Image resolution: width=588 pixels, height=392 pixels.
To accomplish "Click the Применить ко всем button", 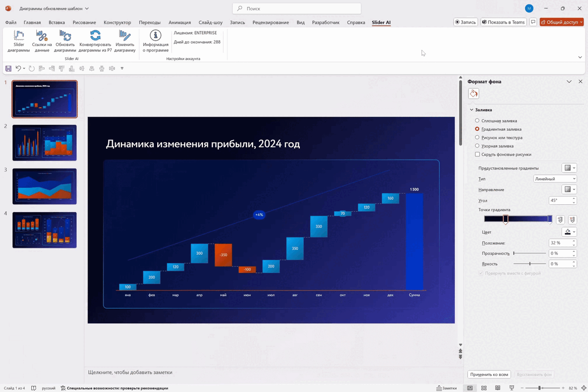I will [x=489, y=374].
